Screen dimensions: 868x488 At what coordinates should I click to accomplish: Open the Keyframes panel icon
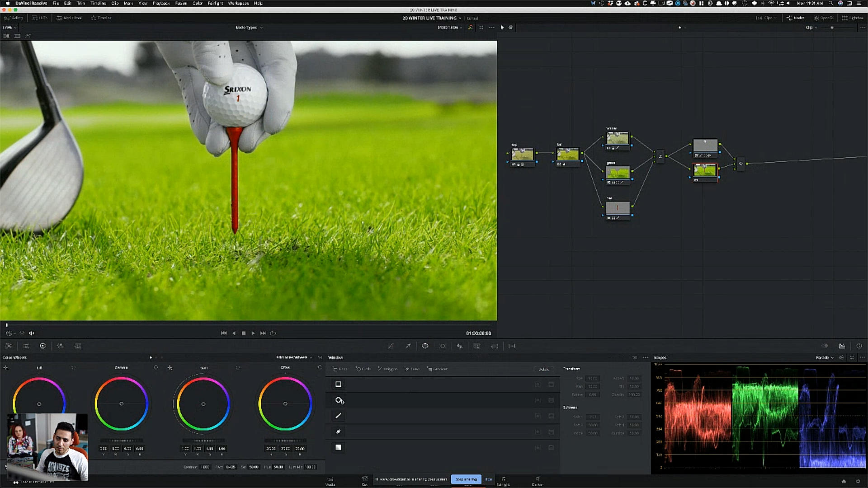click(x=825, y=346)
